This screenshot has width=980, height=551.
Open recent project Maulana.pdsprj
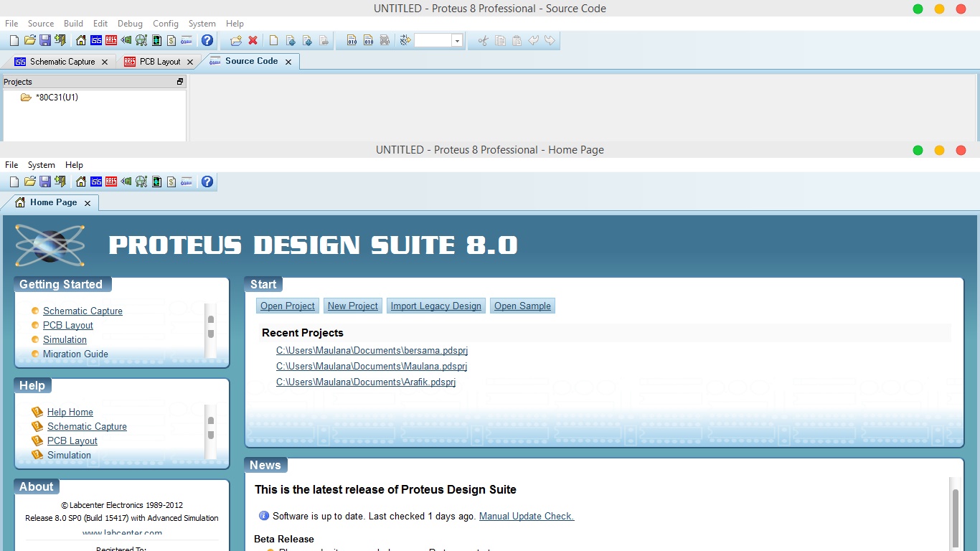click(x=372, y=367)
